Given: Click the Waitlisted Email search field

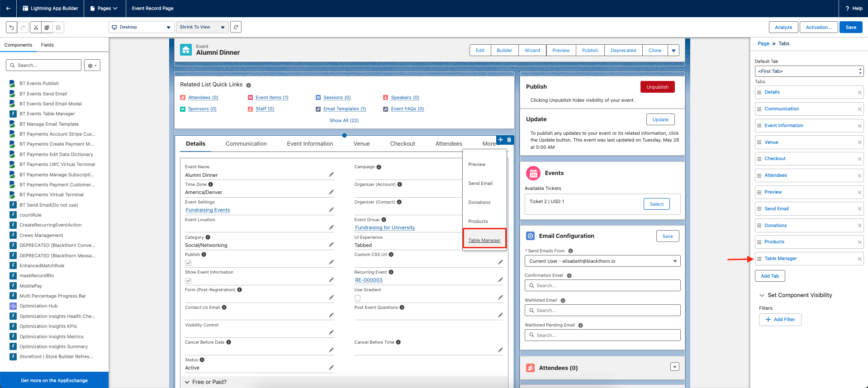Looking at the screenshot, I should (602, 311).
